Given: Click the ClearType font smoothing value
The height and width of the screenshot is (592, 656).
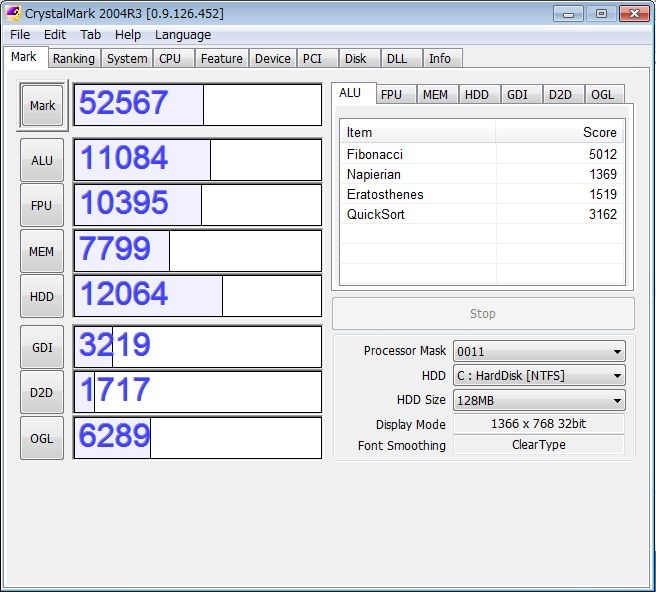Looking at the screenshot, I should pos(538,445).
